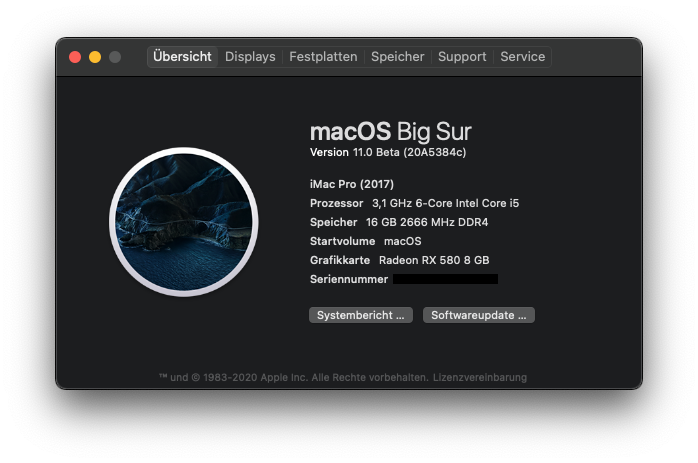Click the Startvolume macOS line
The height and width of the screenshot is (463, 698).
(365, 241)
